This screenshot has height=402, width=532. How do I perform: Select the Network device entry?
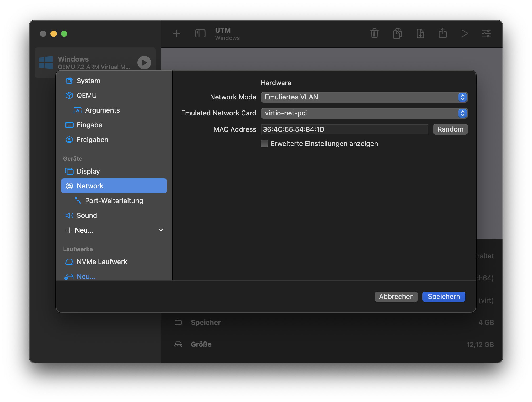point(114,186)
